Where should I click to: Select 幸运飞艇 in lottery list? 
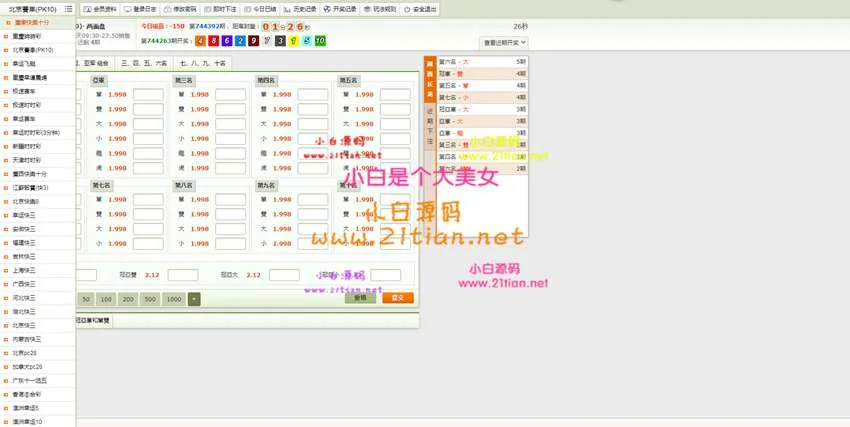(25, 62)
